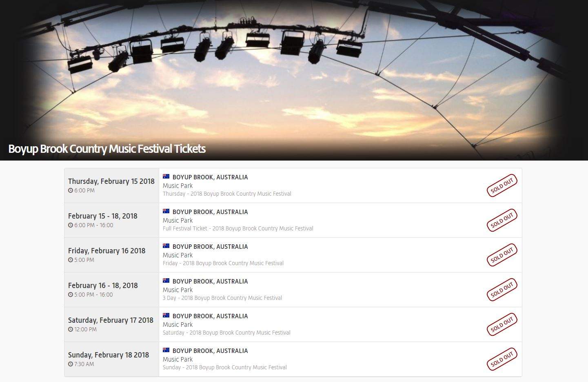The width and height of the screenshot is (588, 382).
Task: Click the Boyup Brook Country Music Festival Tickets heading
Action: 107,149
